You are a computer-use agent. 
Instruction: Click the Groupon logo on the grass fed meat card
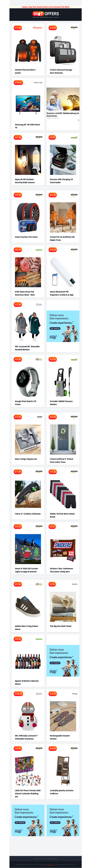pos(39,250)
